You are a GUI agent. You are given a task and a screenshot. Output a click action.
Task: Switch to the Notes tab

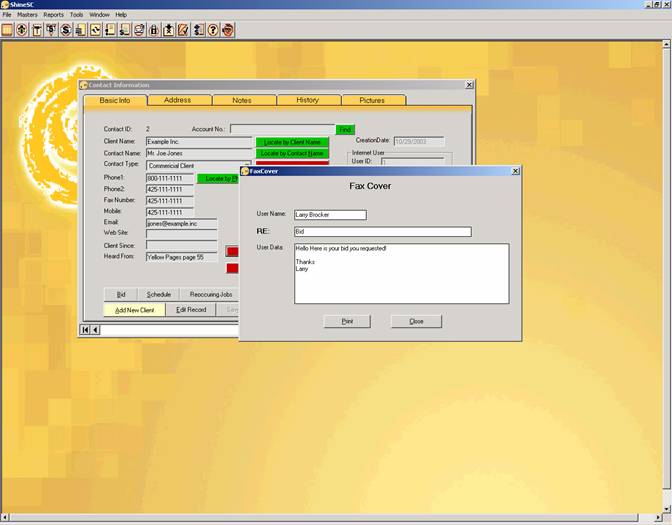point(242,100)
